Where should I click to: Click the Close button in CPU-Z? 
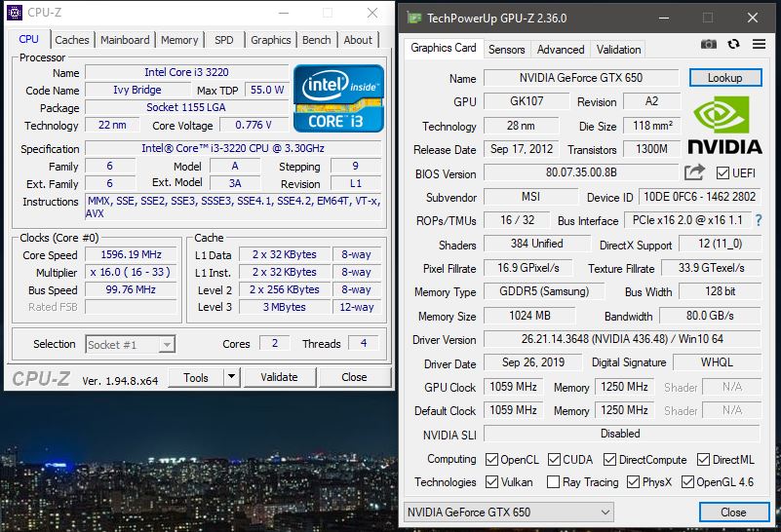354,377
